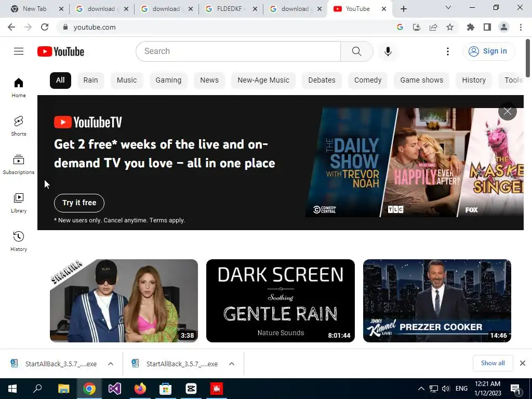Select the Gaming filter chip
This screenshot has height=399, width=532.
[168, 81]
